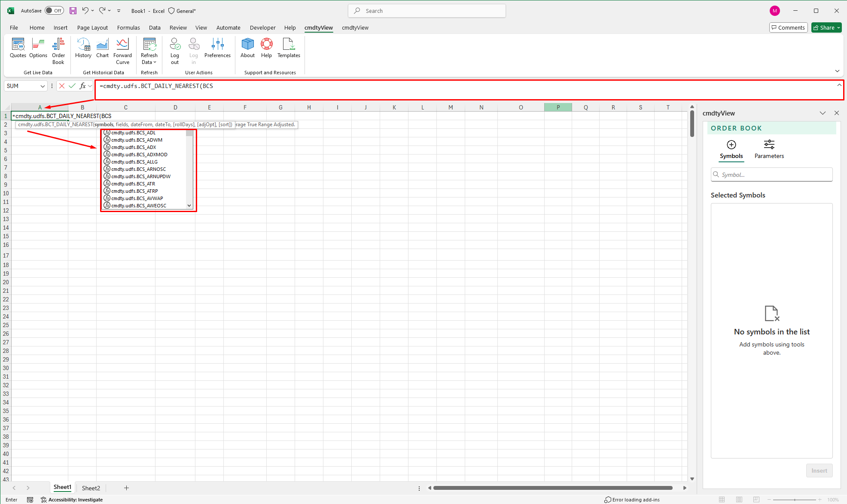The width and height of the screenshot is (847, 504).
Task: Click Error loading add-ins status message
Action: [631, 499]
